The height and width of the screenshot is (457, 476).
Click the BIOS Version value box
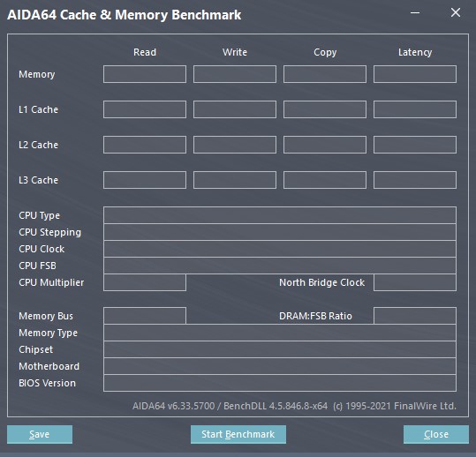280,383
